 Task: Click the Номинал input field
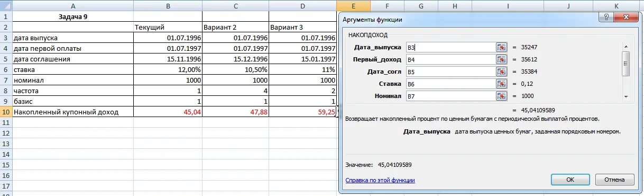(451, 96)
